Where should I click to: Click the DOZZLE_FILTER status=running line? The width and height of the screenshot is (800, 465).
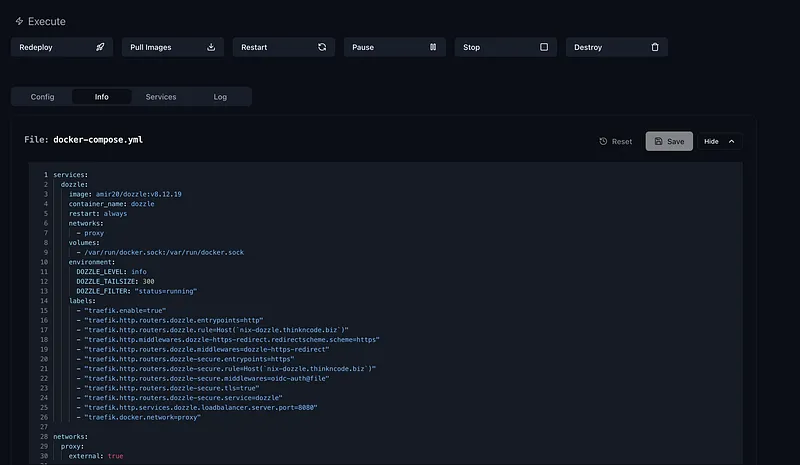(136, 291)
